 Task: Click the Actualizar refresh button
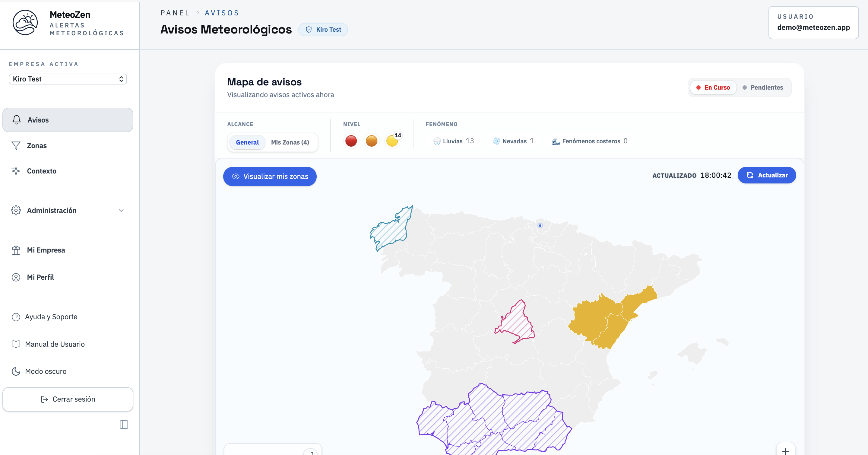(767, 175)
